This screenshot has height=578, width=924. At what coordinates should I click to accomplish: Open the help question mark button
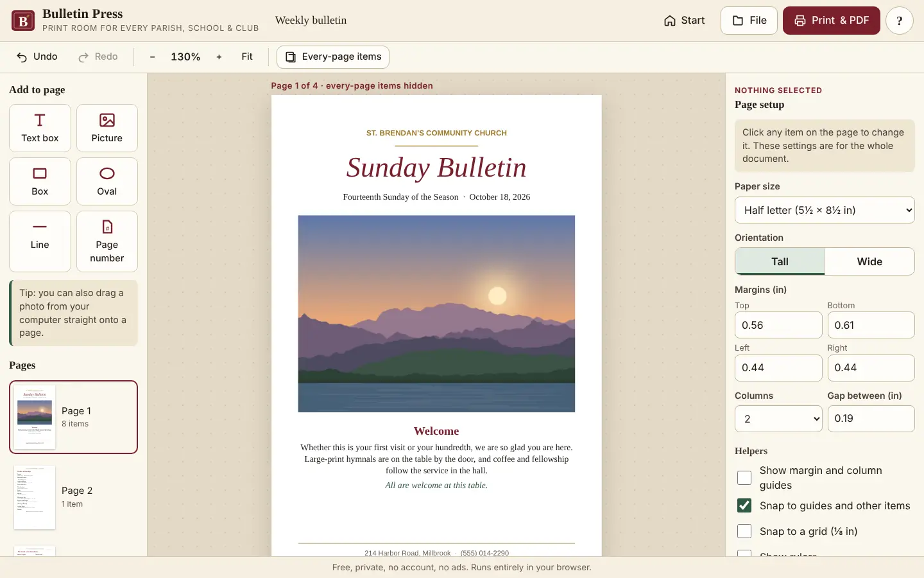(899, 21)
